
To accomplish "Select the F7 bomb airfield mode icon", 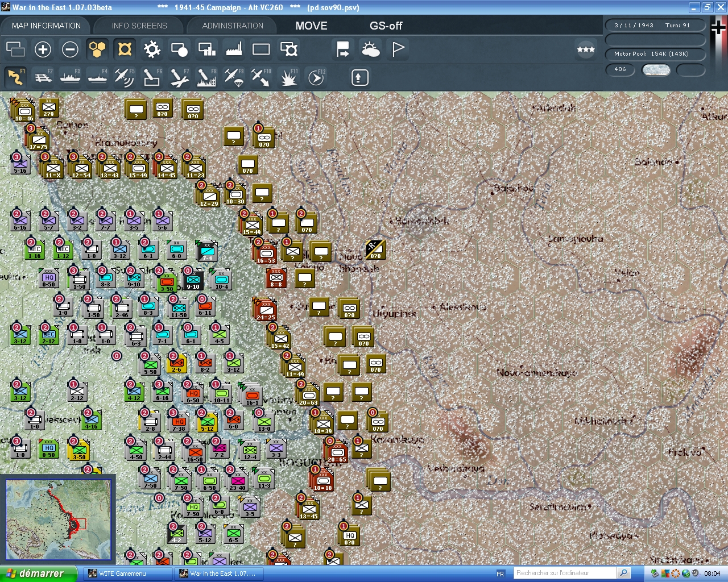I will coord(179,77).
